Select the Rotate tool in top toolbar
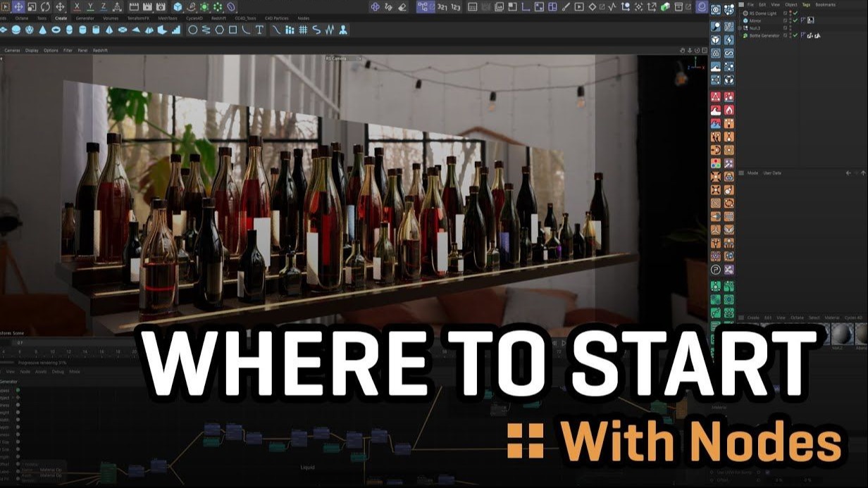Screen dimensions: 868x488 point(45,6)
